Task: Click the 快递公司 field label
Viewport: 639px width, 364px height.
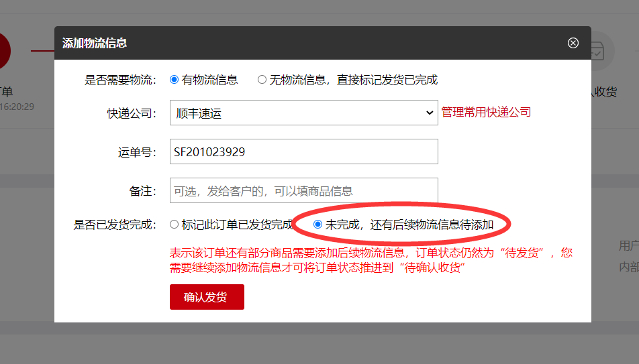Action: pos(132,113)
